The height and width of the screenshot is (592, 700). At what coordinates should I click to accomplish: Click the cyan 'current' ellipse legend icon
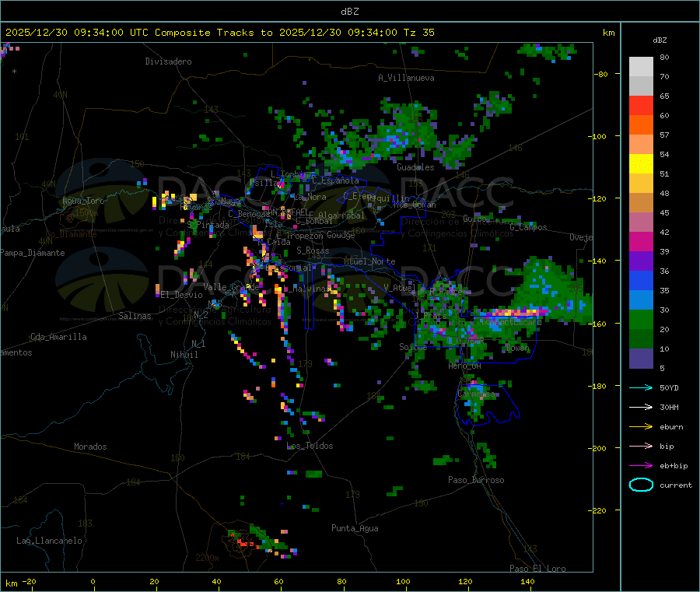point(641,485)
